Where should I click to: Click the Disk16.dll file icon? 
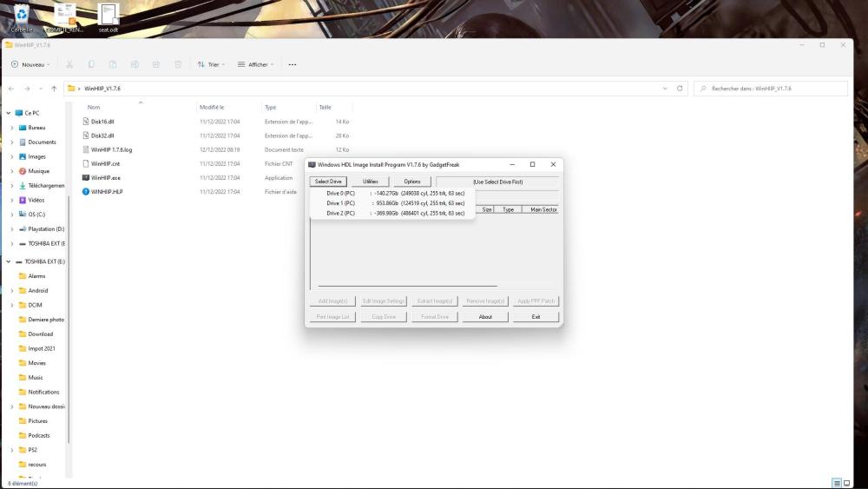coord(86,122)
